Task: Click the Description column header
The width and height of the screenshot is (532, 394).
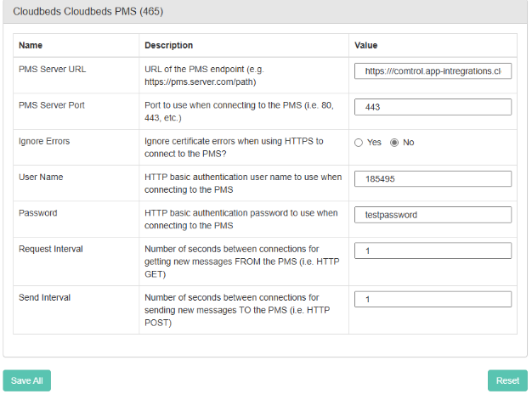Action: (168, 45)
